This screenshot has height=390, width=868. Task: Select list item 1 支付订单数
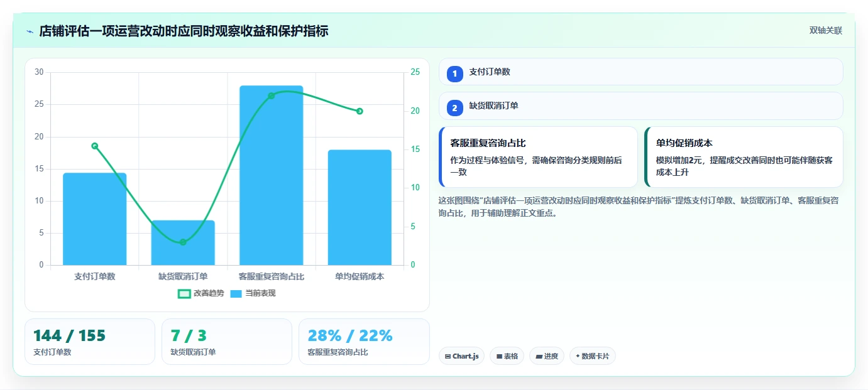click(x=640, y=72)
